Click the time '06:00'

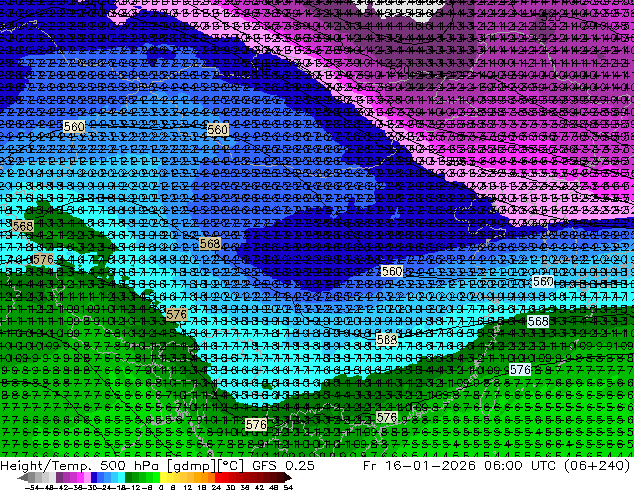tap(503, 466)
